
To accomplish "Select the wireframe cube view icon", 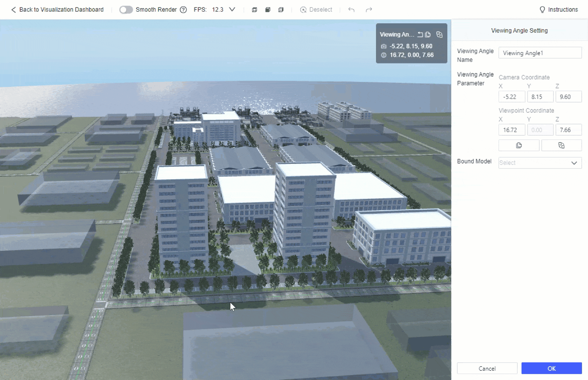I will [254, 10].
